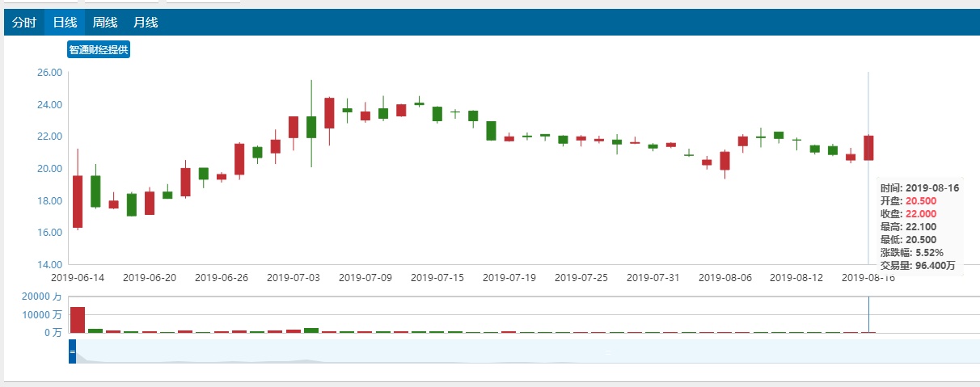Click tooltip line 涨跌幅: 5.52%

(x=912, y=253)
